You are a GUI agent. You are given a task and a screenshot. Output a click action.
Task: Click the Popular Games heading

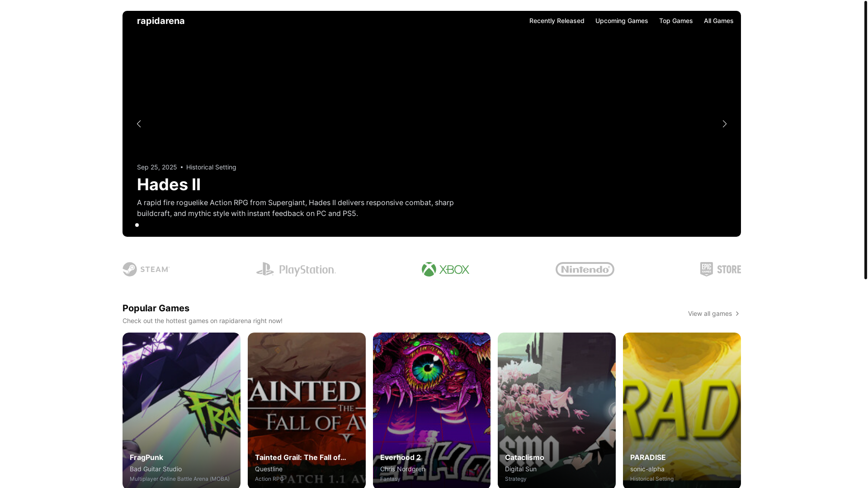[156, 308]
